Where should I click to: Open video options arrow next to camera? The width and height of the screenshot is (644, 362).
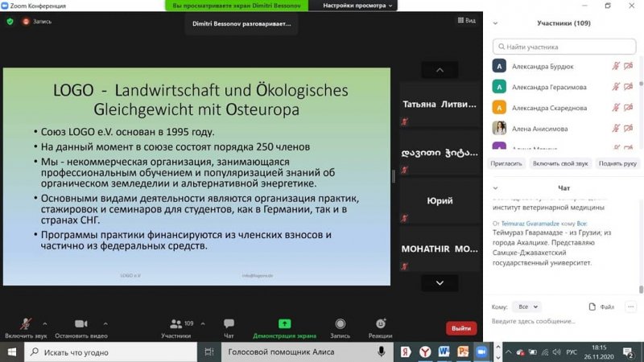pyautogui.click(x=105, y=324)
